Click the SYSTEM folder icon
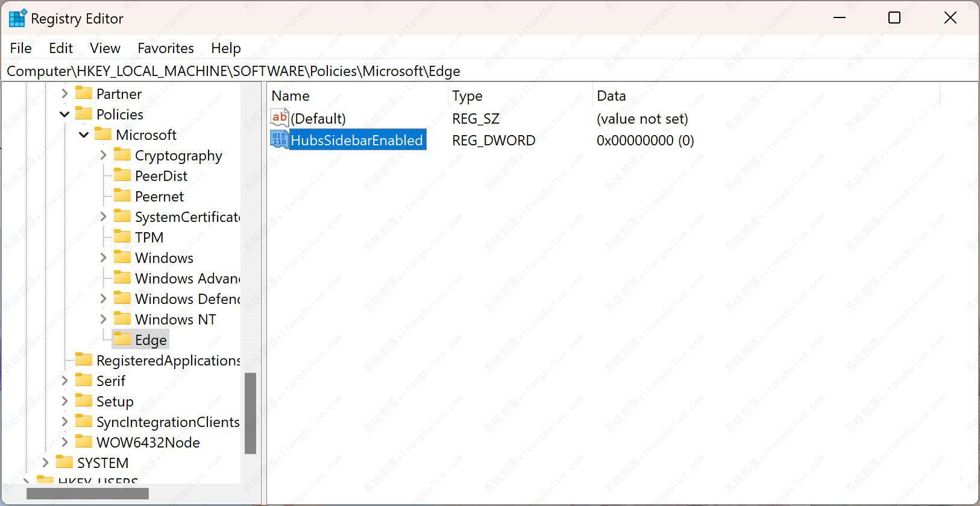980x506 pixels. (x=64, y=463)
